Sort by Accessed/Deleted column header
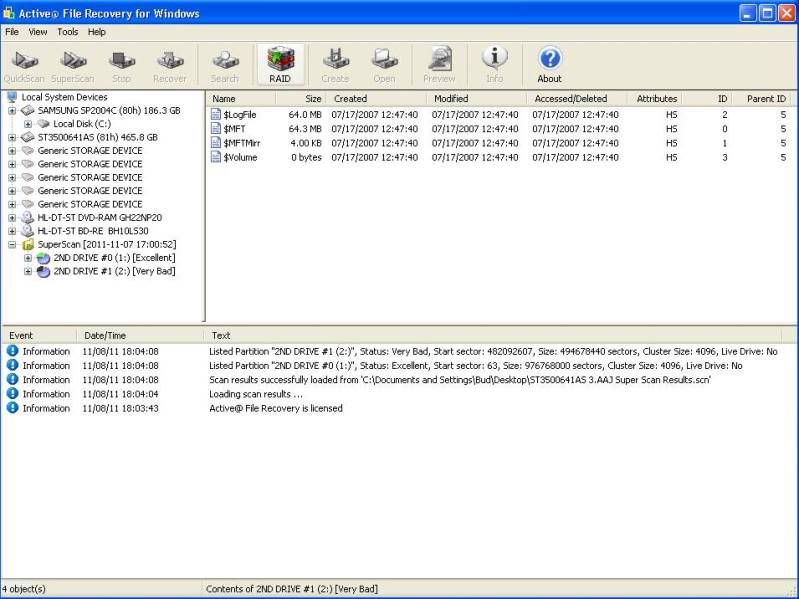This screenshot has height=599, width=799. (576, 98)
